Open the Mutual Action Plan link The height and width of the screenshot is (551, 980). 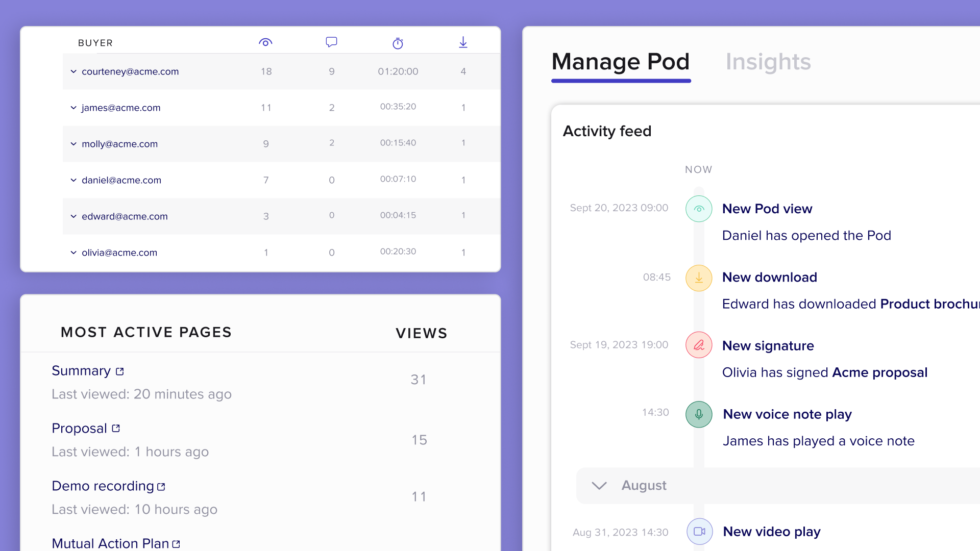coord(110,543)
